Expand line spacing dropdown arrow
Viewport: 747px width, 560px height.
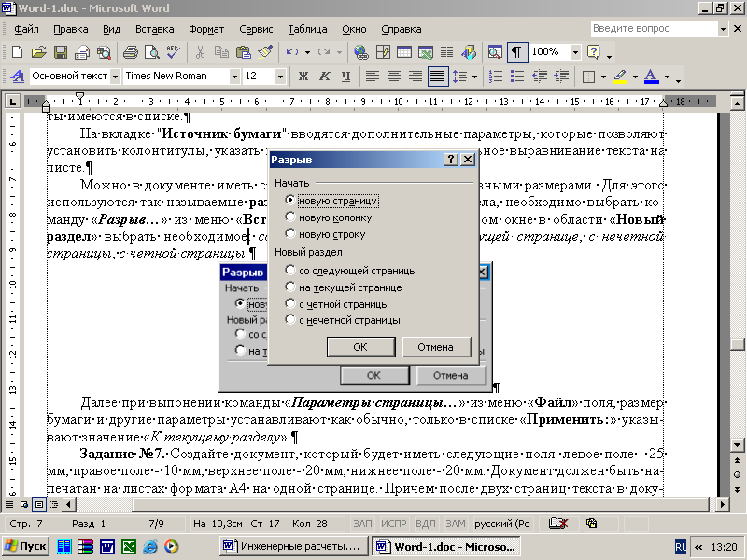[x=474, y=77]
